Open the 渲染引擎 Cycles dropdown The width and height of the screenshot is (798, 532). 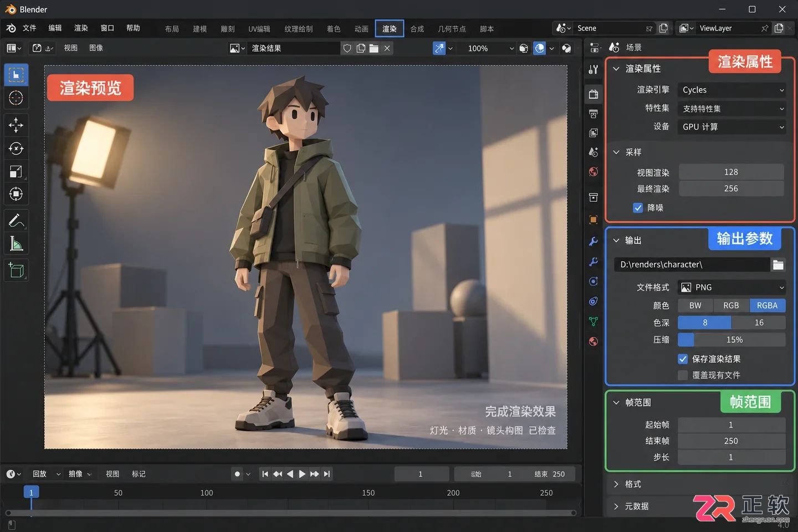731,90
